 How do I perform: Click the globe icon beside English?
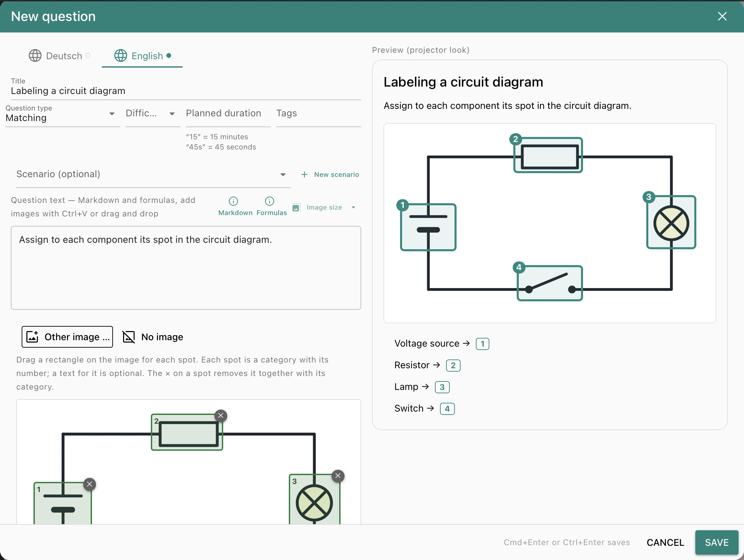121,56
